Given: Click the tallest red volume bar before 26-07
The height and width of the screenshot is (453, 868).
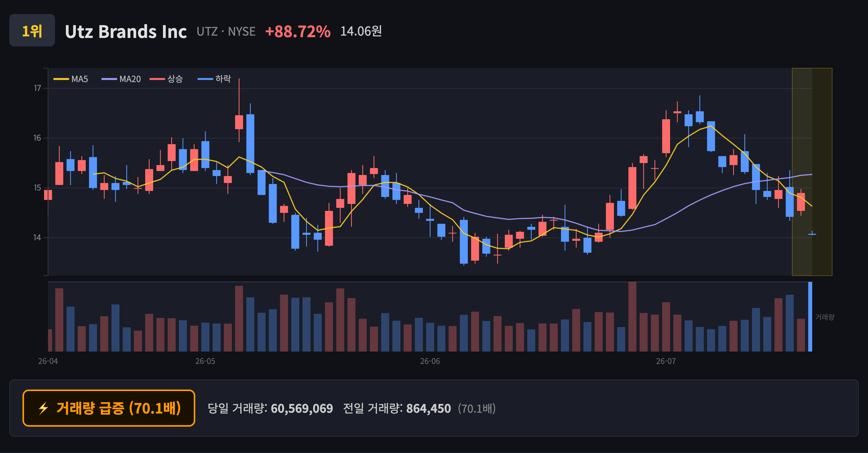Looking at the screenshot, I should tap(632, 317).
